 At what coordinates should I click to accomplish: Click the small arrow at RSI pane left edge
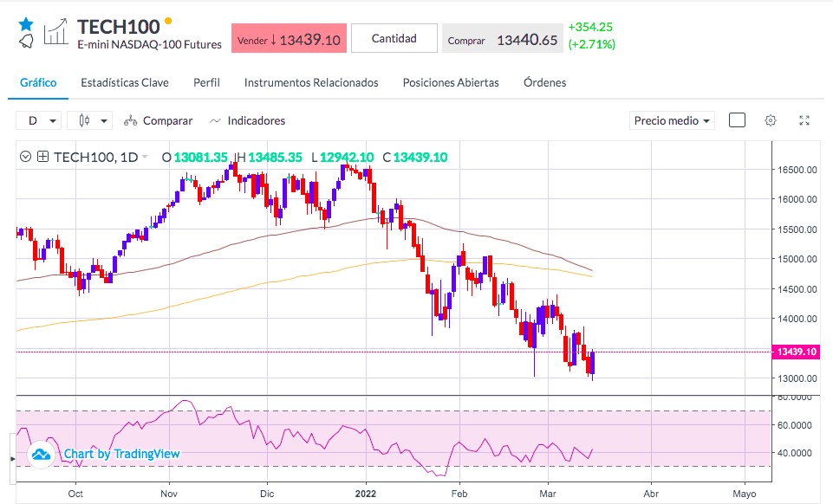click(x=13, y=458)
